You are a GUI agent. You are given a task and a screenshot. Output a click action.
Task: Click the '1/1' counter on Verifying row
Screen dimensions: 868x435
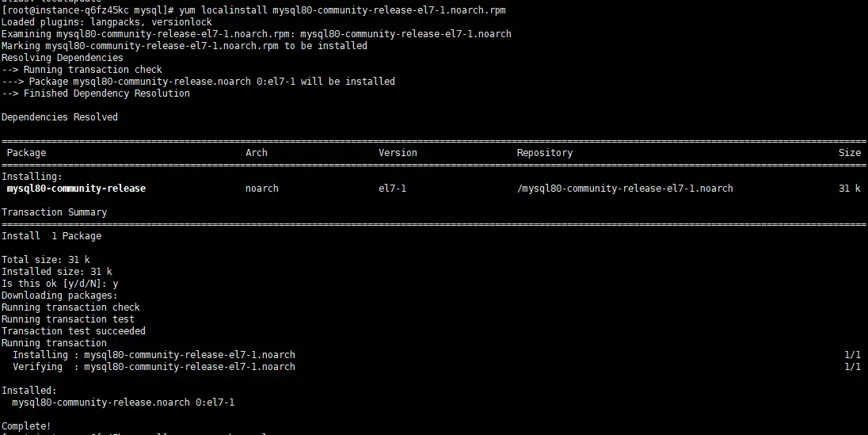point(852,367)
